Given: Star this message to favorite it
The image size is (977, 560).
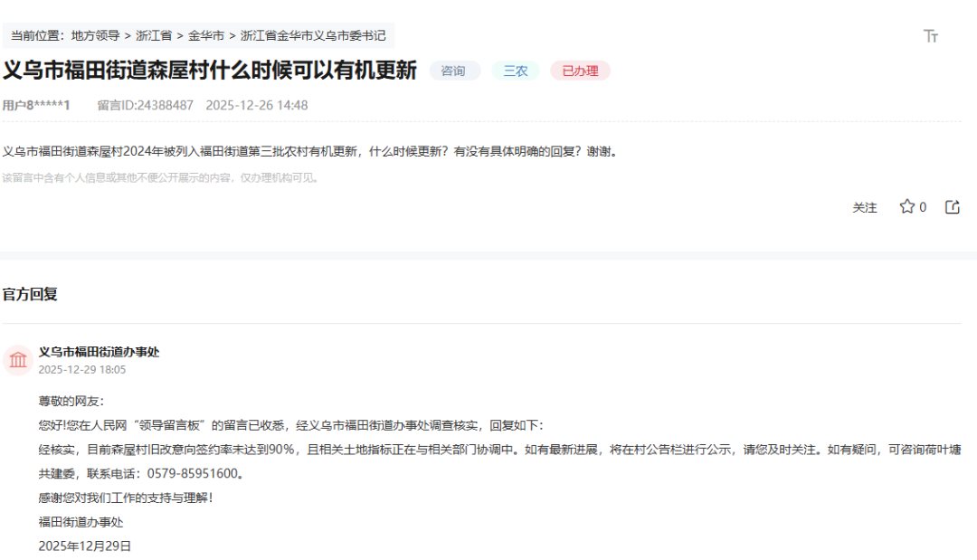Looking at the screenshot, I should tap(906, 207).
